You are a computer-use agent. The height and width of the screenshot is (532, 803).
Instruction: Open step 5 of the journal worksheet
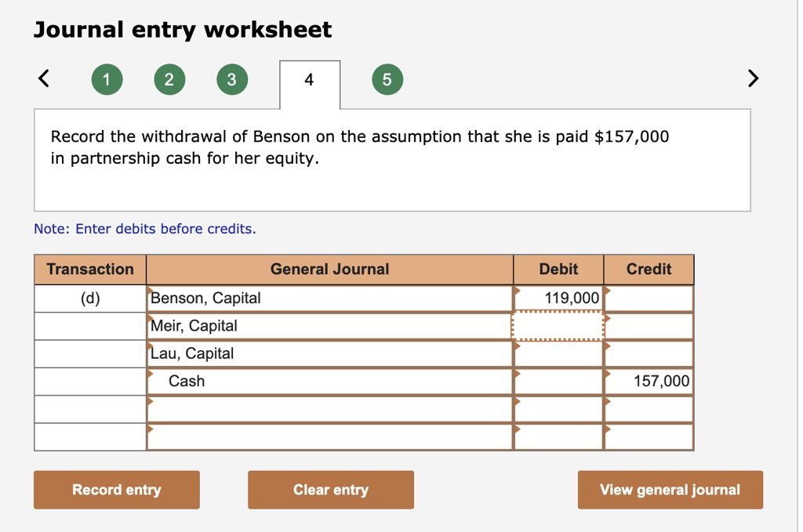tap(386, 78)
